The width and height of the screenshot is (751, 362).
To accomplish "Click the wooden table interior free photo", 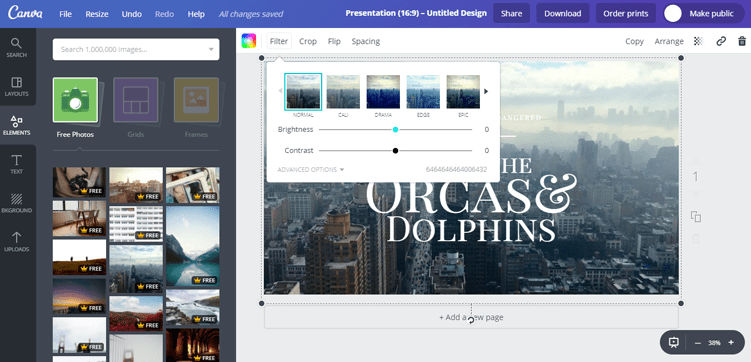I will [x=79, y=218].
